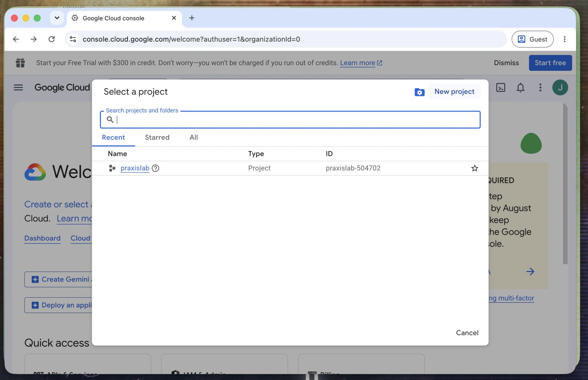Switch to the Recent tab

[113, 137]
